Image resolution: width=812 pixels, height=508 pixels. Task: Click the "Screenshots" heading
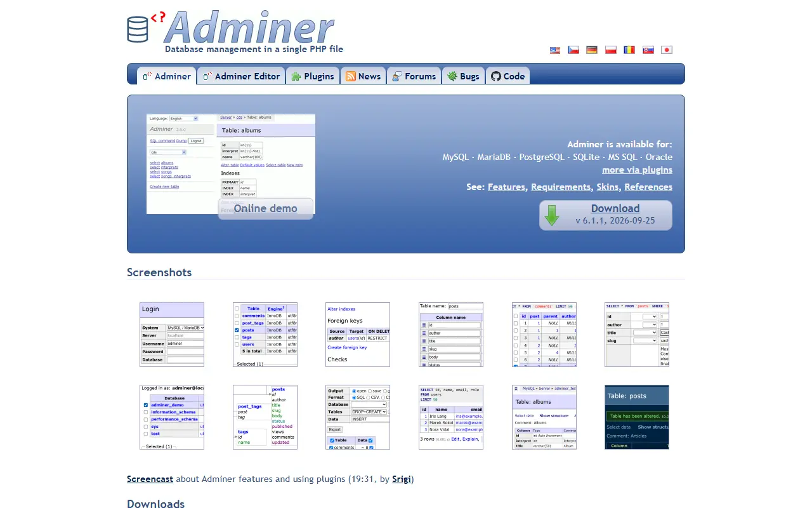[x=159, y=272]
